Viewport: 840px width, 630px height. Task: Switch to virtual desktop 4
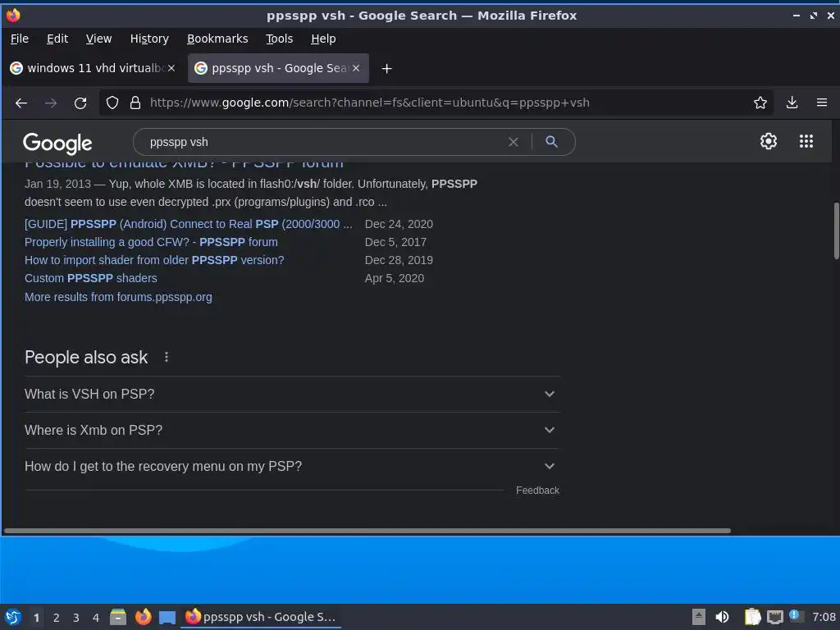pos(96,618)
